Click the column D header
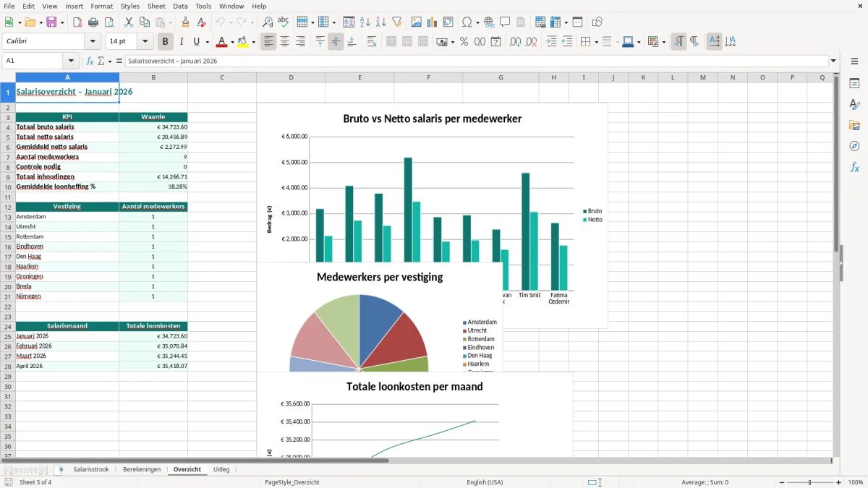The height and width of the screenshot is (488, 868). point(291,77)
